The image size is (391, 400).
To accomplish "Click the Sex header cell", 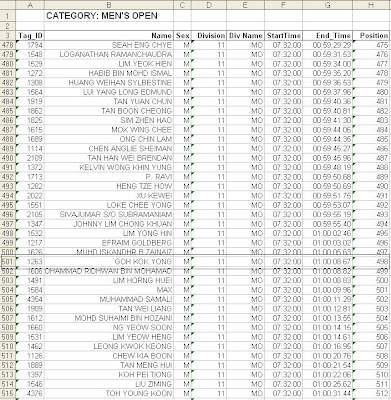I will coord(183,35).
